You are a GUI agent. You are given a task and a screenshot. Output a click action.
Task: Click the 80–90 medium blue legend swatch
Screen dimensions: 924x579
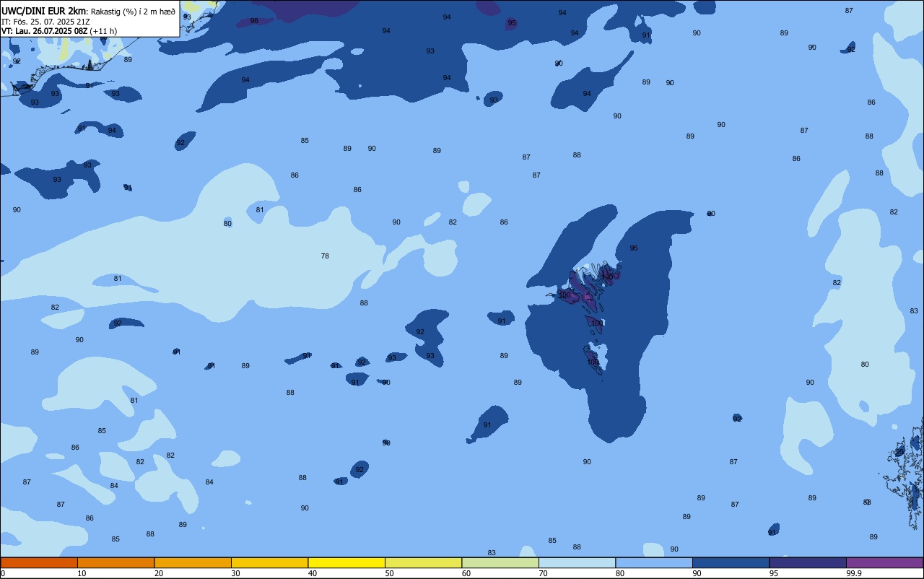654,562
